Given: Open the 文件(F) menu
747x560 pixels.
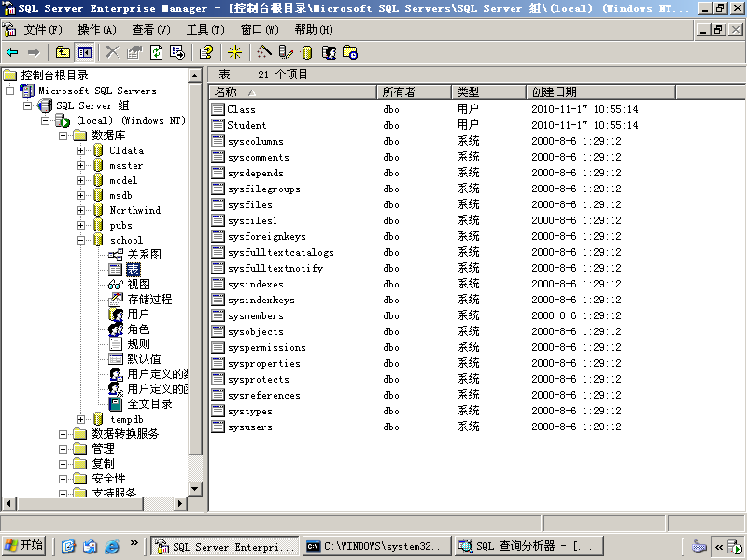Looking at the screenshot, I should pyautogui.click(x=43, y=30).
